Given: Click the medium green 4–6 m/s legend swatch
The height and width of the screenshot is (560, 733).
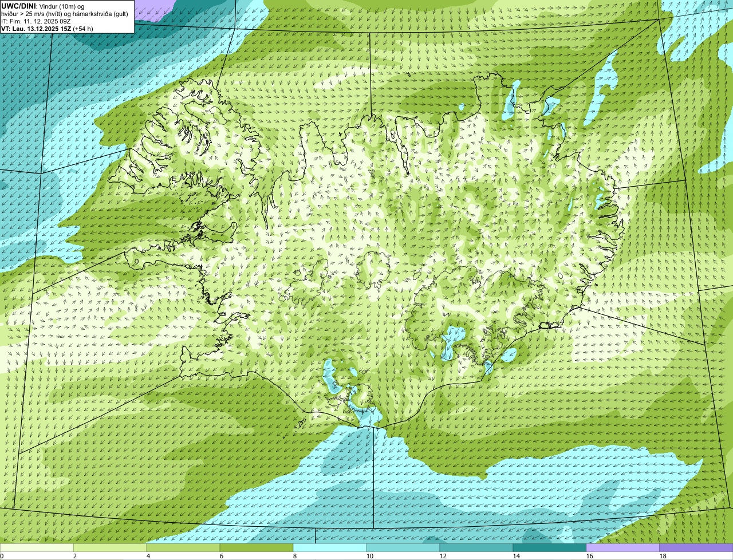Looking at the screenshot, I should [183, 548].
